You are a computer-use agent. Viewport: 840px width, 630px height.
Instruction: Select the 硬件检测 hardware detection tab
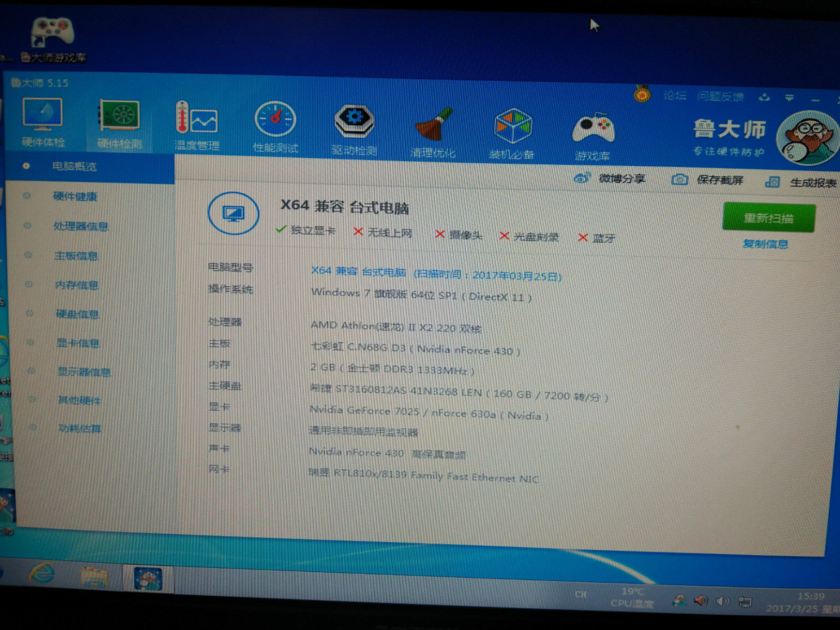coord(120,124)
